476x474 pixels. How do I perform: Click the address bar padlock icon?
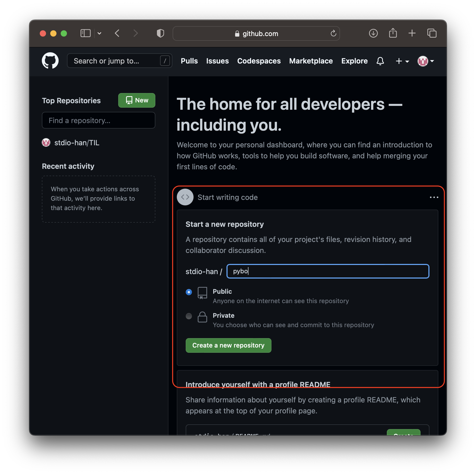pyautogui.click(x=237, y=33)
